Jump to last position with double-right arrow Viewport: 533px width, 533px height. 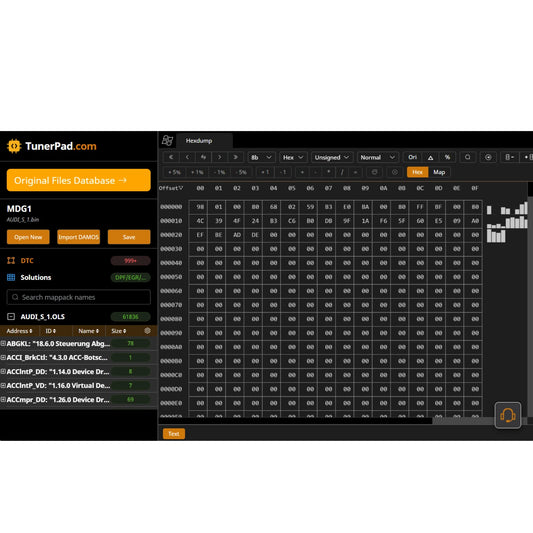[x=236, y=157]
